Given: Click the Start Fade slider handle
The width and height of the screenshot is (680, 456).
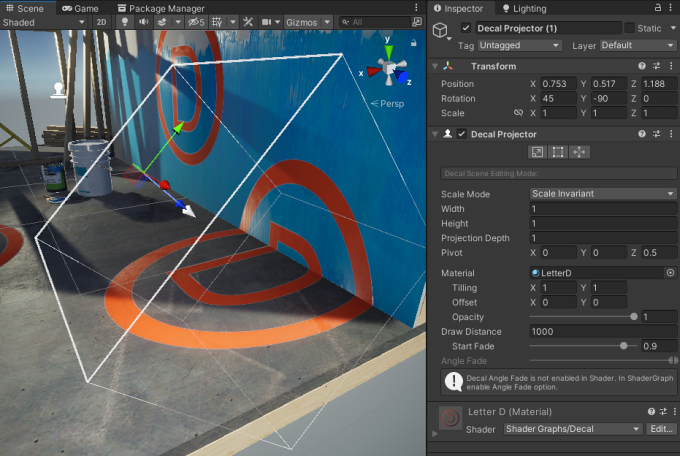Looking at the screenshot, I should click(624, 346).
